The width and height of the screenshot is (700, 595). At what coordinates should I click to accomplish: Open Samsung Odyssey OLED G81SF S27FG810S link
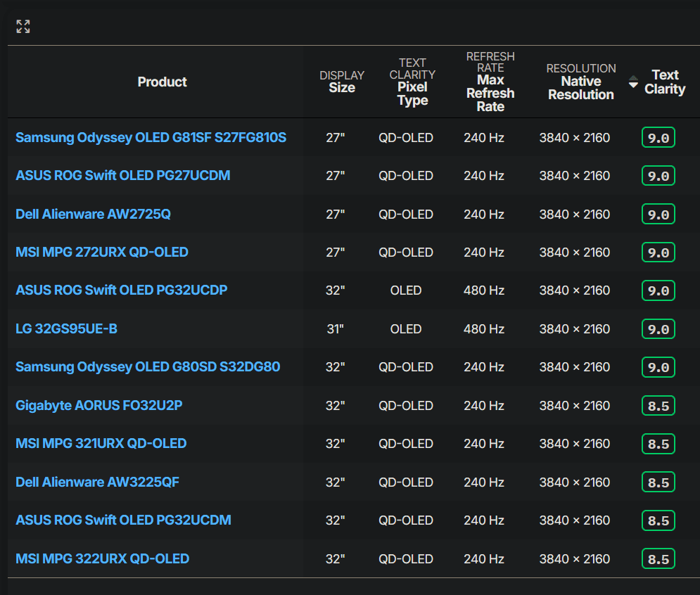(x=151, y=137)
